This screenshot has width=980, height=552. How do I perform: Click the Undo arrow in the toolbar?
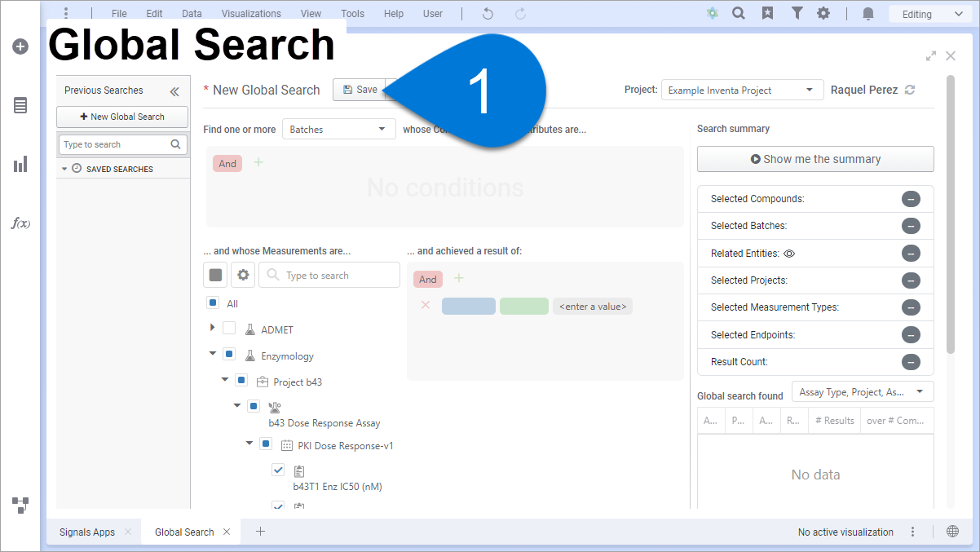[488, 14]
